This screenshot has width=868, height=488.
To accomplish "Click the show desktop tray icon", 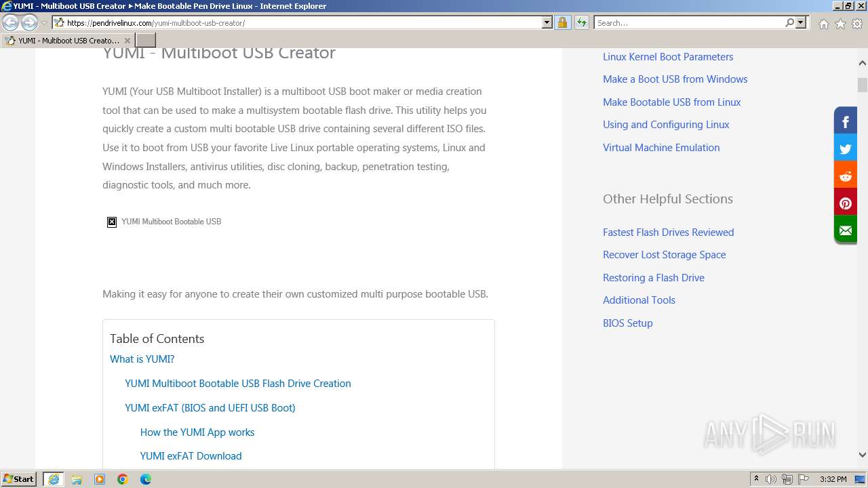I will coord(860,479).
